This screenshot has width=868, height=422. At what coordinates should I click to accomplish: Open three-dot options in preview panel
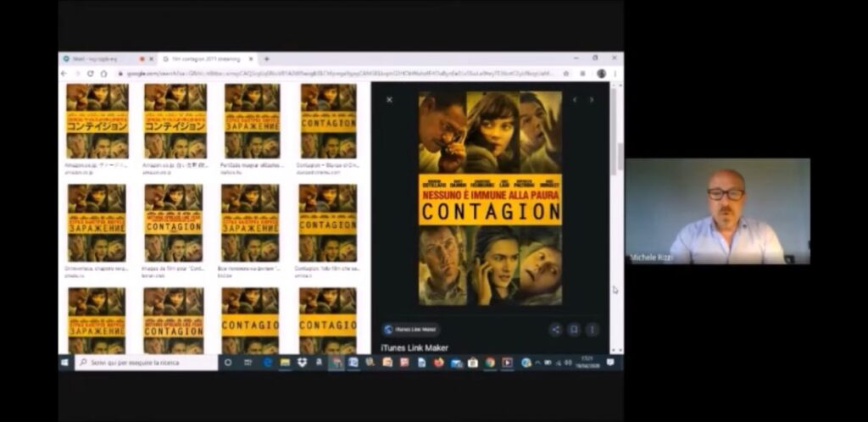pyautogui.click(x=592, y=330)
